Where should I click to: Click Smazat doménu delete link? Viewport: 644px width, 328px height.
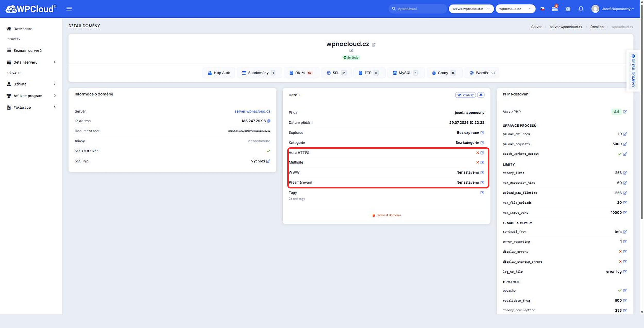pos(386,215)
